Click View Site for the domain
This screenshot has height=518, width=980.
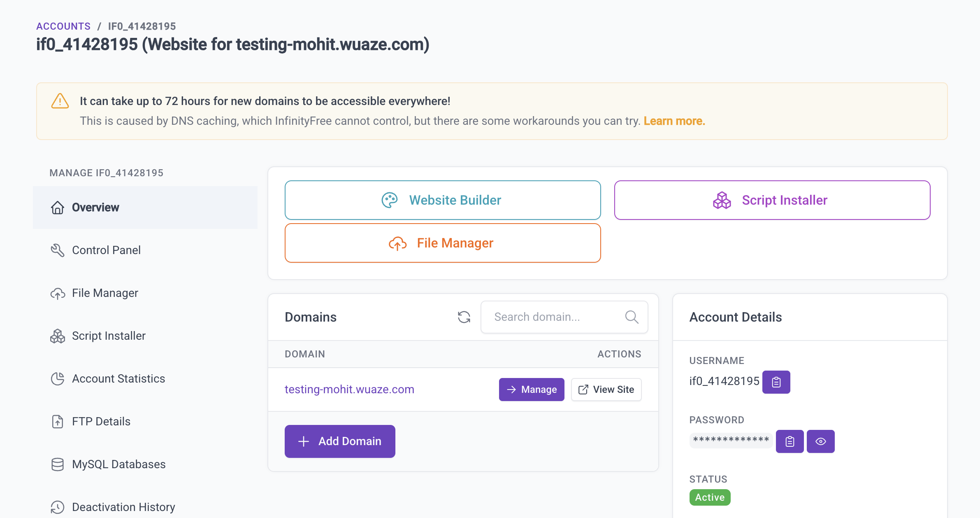[x=606, y=390]
